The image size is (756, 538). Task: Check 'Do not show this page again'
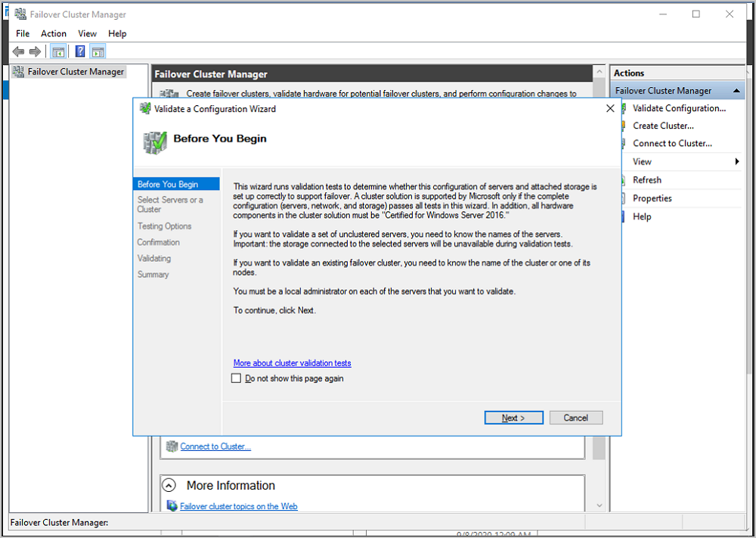pos(236,378)
